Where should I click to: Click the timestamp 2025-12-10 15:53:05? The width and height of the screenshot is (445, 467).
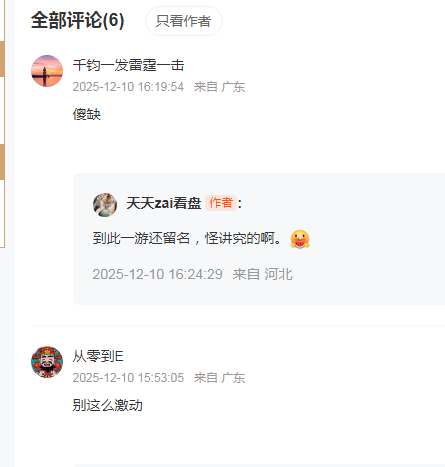point(128,378)
